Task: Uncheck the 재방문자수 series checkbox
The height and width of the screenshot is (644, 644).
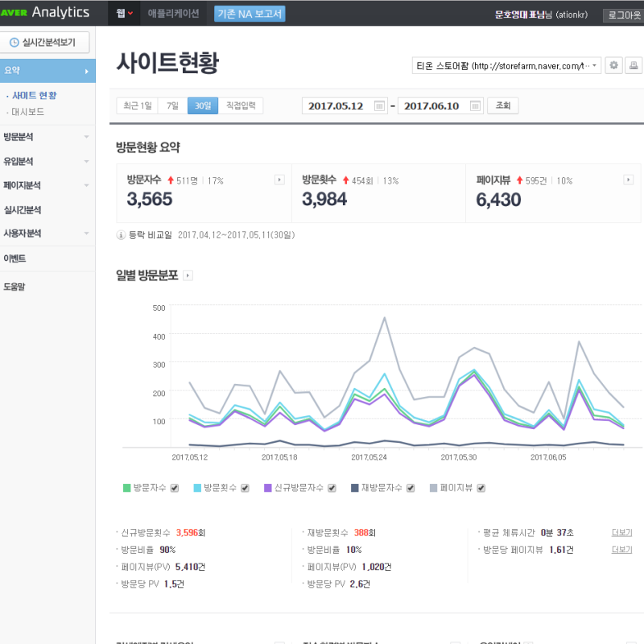Action: [411, 488]
